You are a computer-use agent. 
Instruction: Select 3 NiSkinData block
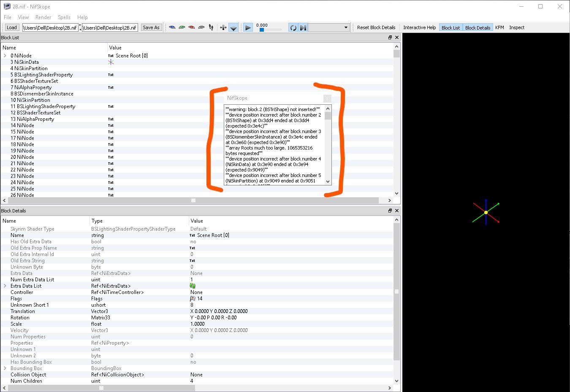24,62
